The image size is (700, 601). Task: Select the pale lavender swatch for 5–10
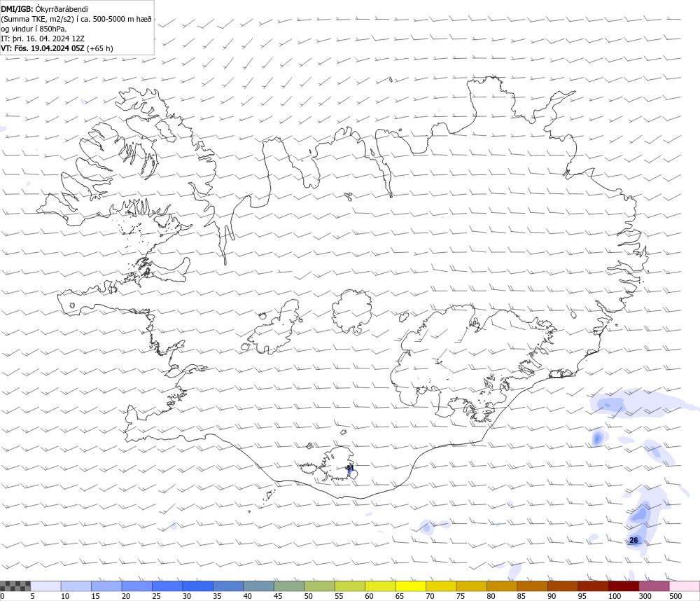click(x=45, y=586)
